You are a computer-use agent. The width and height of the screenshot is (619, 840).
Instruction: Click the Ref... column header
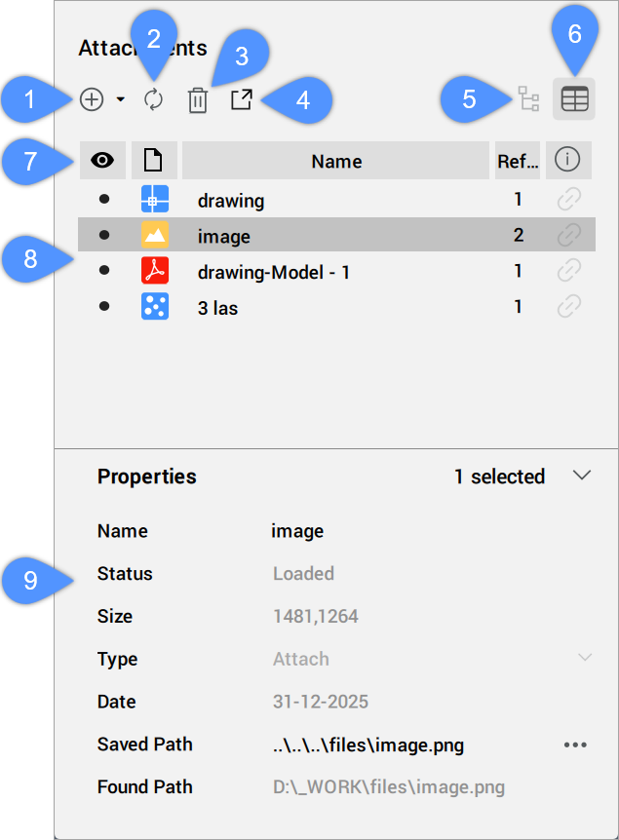pyautogui.click(x=517, y=162)
